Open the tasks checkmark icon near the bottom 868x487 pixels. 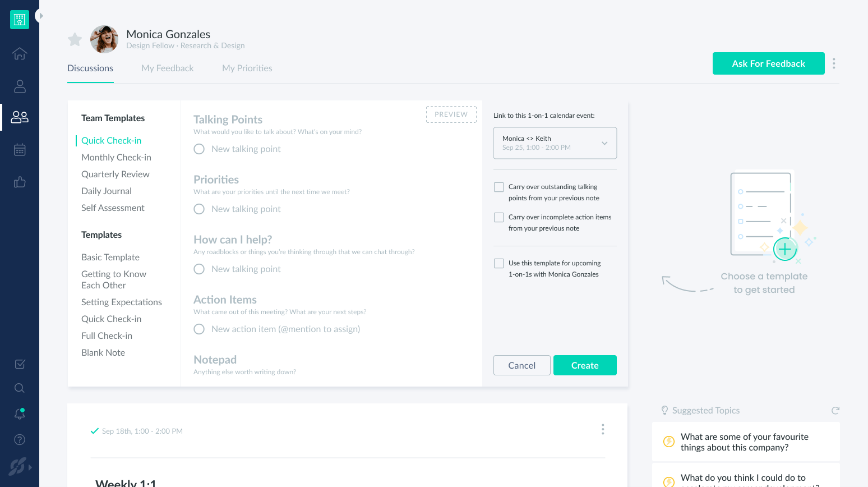[19, 364]
